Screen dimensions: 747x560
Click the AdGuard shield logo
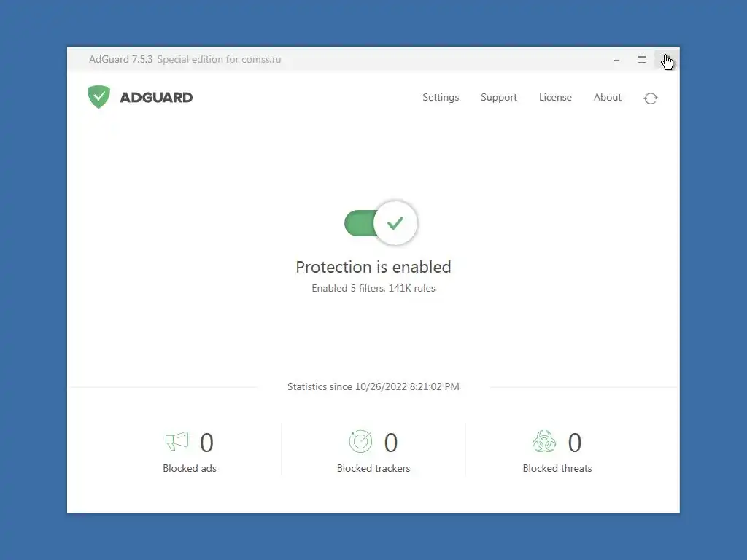[x=98, y=97]
